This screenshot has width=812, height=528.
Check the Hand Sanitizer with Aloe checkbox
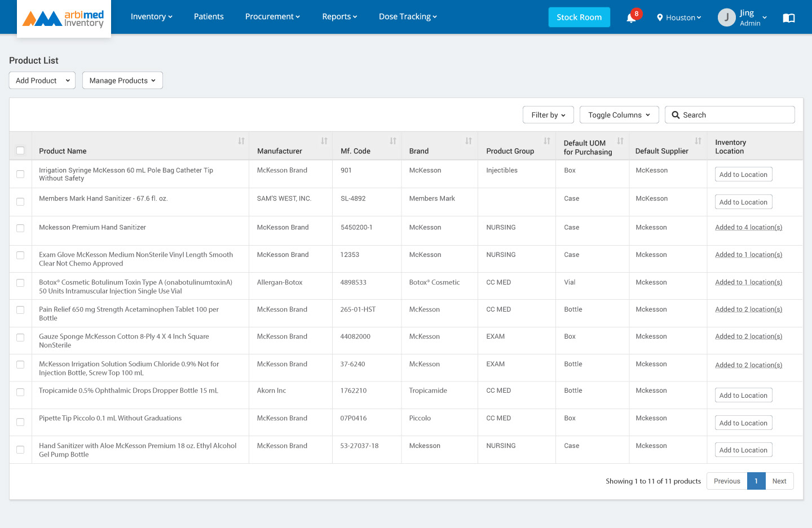coord(20,450)
